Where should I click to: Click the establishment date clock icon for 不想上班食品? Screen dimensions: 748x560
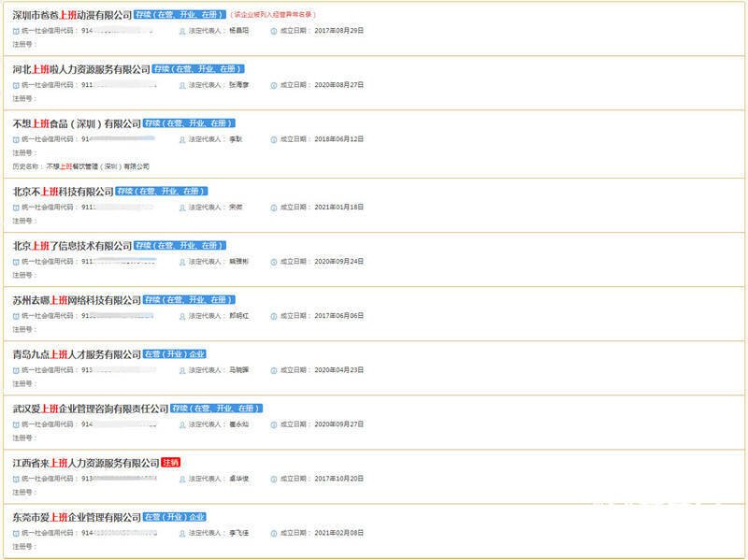[x=274, y=139]
